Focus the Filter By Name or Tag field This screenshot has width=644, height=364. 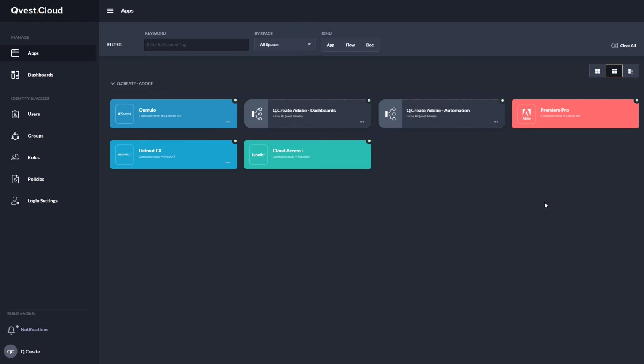click(197, 45)
